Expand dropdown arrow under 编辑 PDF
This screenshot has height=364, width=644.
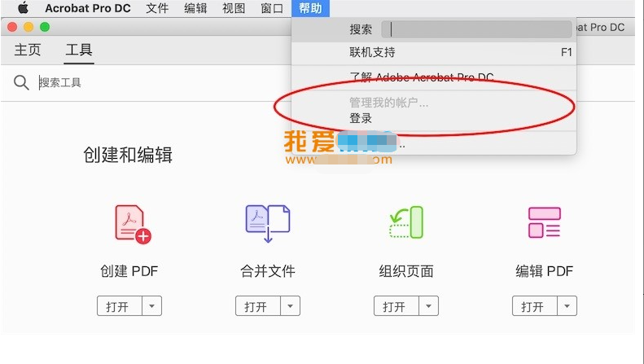tap(567, 306)
